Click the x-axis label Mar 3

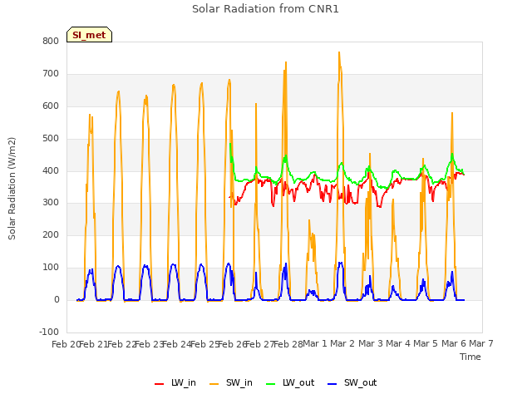click(x=371, y=343)
